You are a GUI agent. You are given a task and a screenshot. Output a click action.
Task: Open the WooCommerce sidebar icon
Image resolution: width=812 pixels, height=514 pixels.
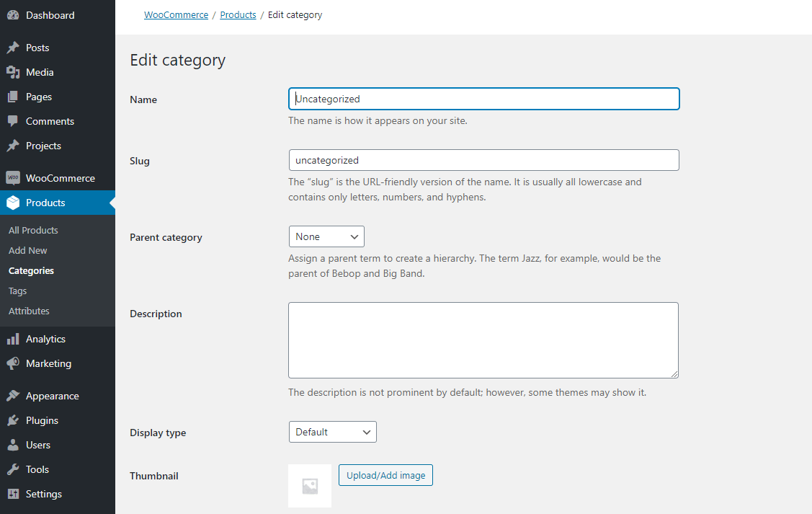(14, 177)
